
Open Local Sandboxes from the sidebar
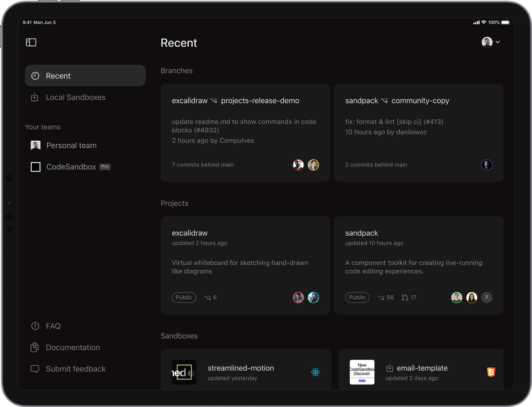pyautogui.click(x=76, y=97)
